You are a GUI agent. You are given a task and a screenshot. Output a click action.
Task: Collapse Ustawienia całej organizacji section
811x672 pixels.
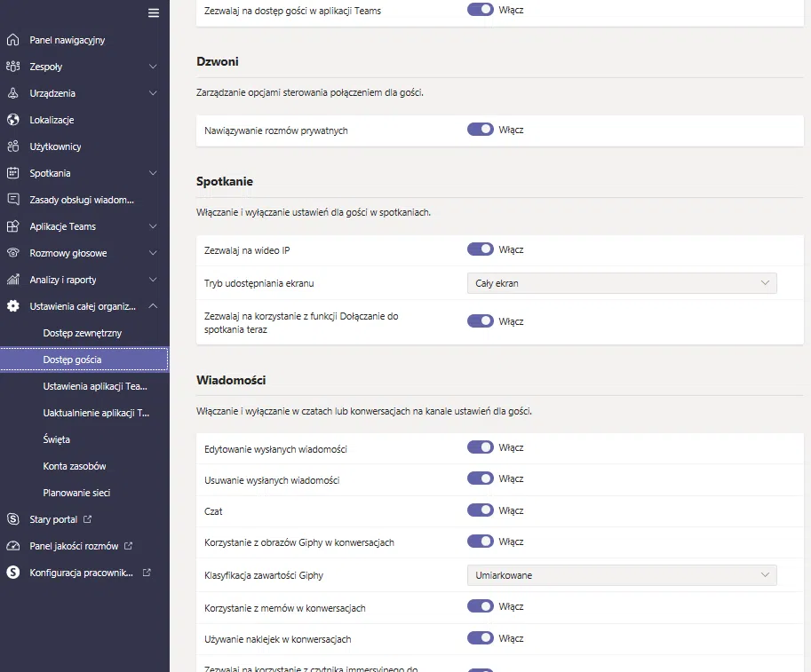pos(153,306)
